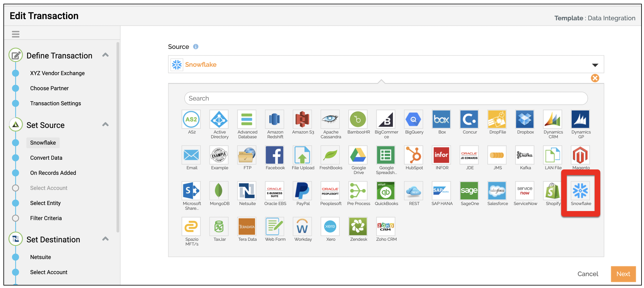Select the Snowflake connector icon
644x288 pixels.
tap(580, 191)
